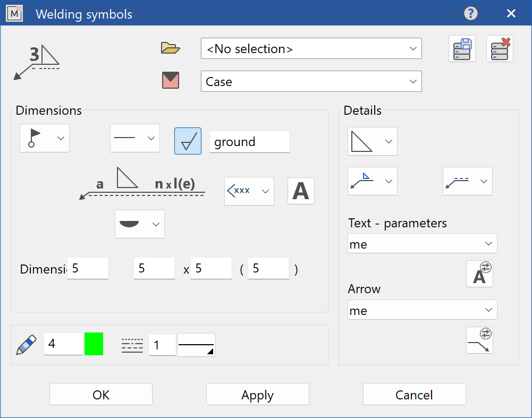Click the red envelope case icon
The image size is (532, 418).
[170, 80]
